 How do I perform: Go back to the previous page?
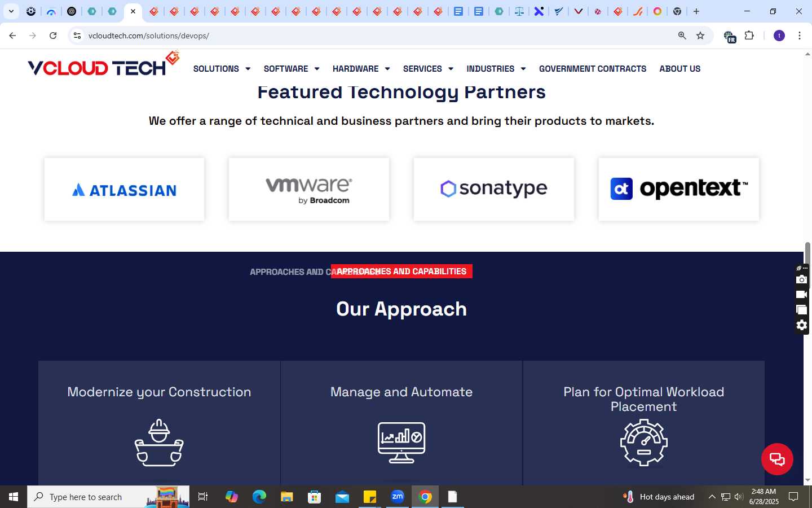click(12, 36)
